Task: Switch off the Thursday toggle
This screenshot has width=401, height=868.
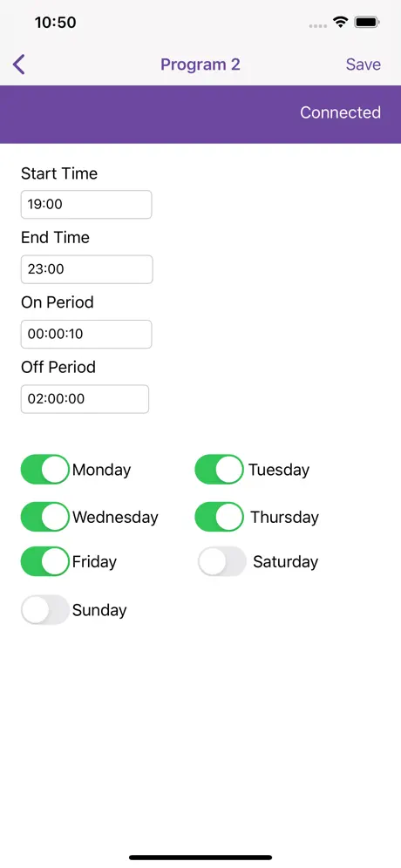Action: click(x=219, y=517)
